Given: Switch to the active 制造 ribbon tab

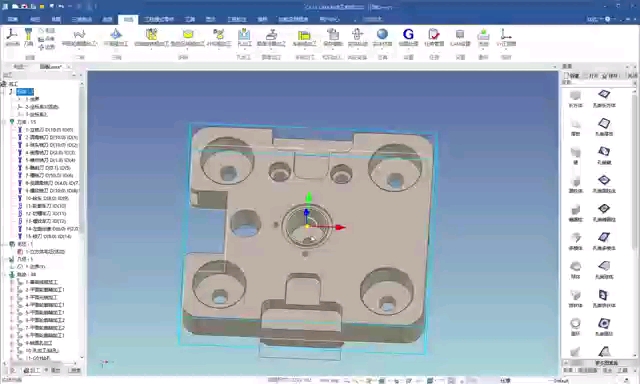Looking at the screenshot, I should click(129, 19).
